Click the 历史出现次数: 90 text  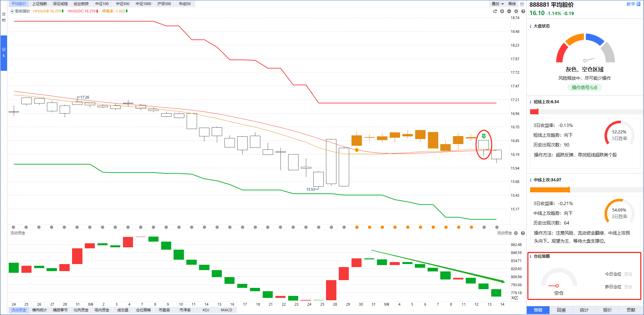[x=551, y=145]
